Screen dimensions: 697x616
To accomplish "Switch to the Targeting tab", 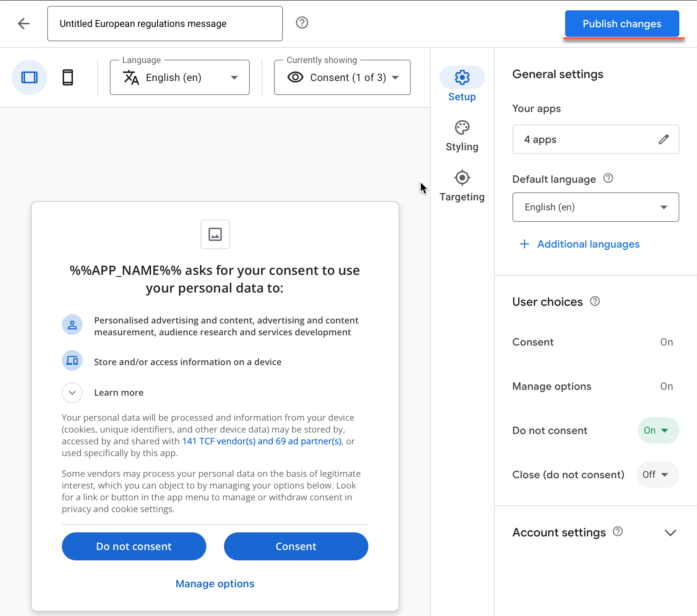I will tap(462, 186).
